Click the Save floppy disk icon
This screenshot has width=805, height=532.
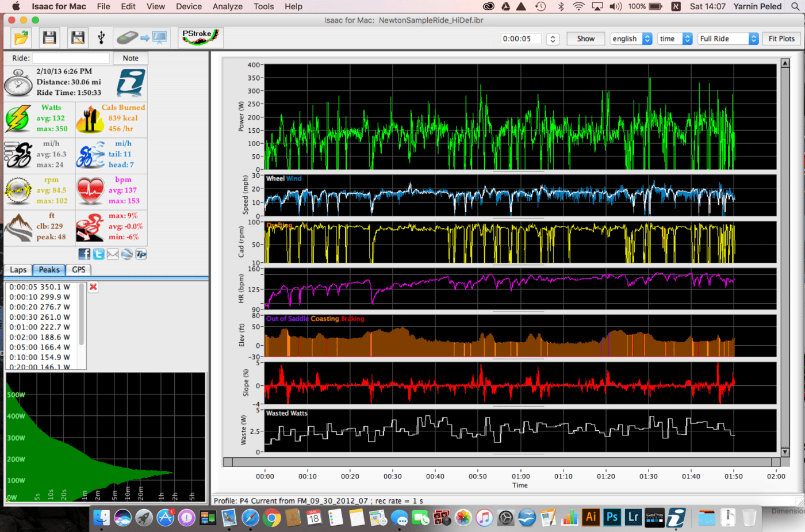click(x=49, y=39)
